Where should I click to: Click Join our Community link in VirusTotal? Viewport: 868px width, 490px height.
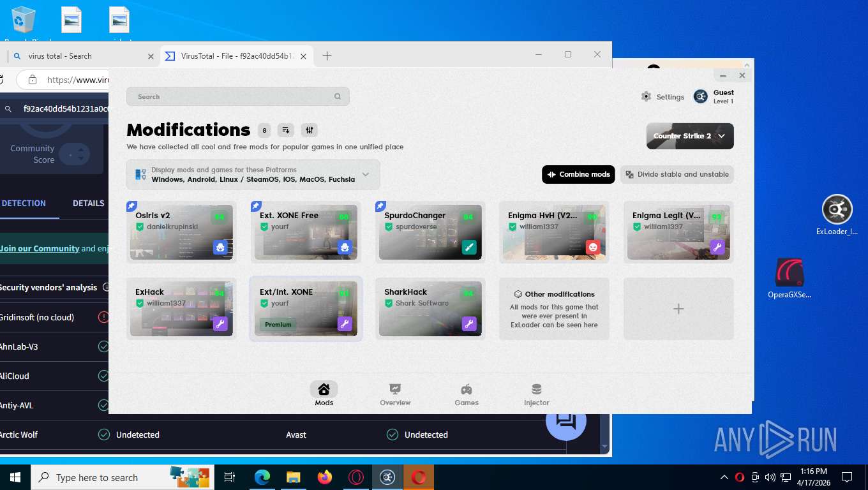coord(40,249)
